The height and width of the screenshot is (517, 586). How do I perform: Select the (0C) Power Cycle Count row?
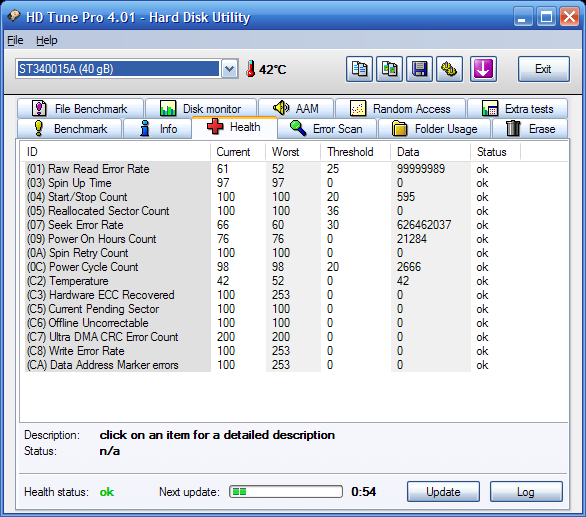(x=272, y=267)
